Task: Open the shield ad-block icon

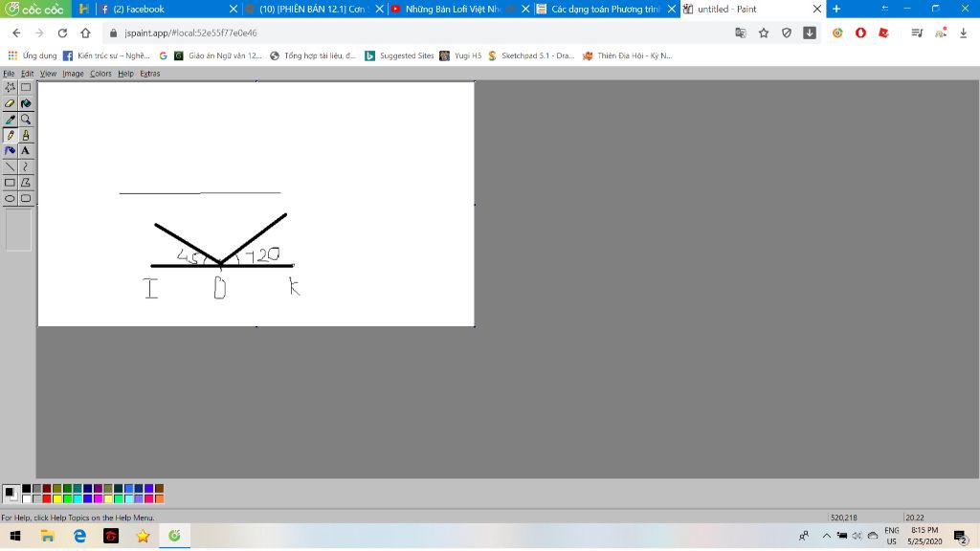Action: [787, 33]
